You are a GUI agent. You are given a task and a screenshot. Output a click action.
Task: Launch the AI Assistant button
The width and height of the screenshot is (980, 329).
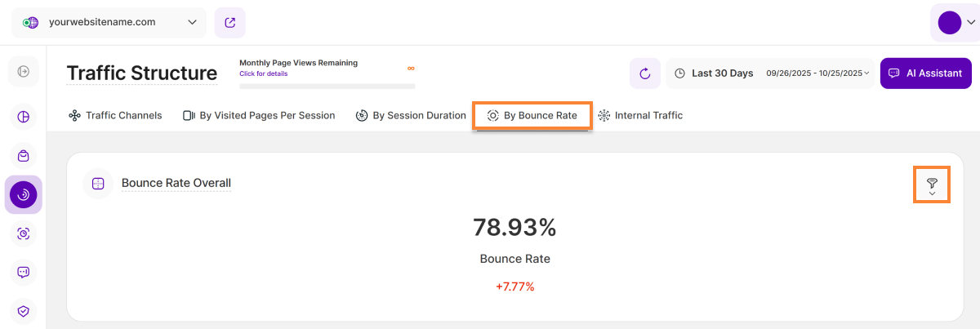926,73
